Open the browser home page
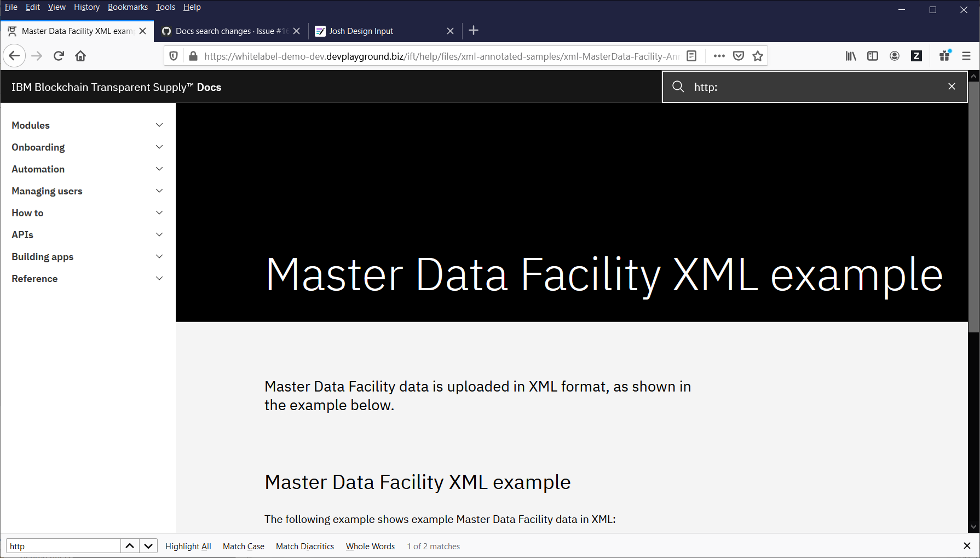Screen dimensions: 980x558 80,56
